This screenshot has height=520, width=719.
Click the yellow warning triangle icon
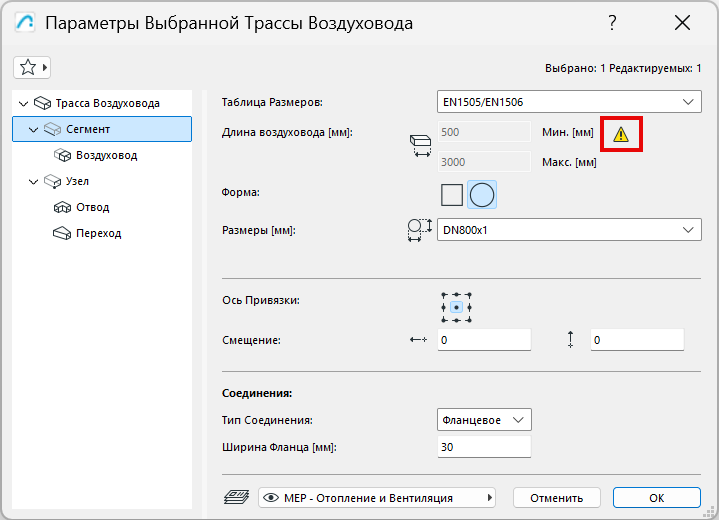(x=621, y=133)
